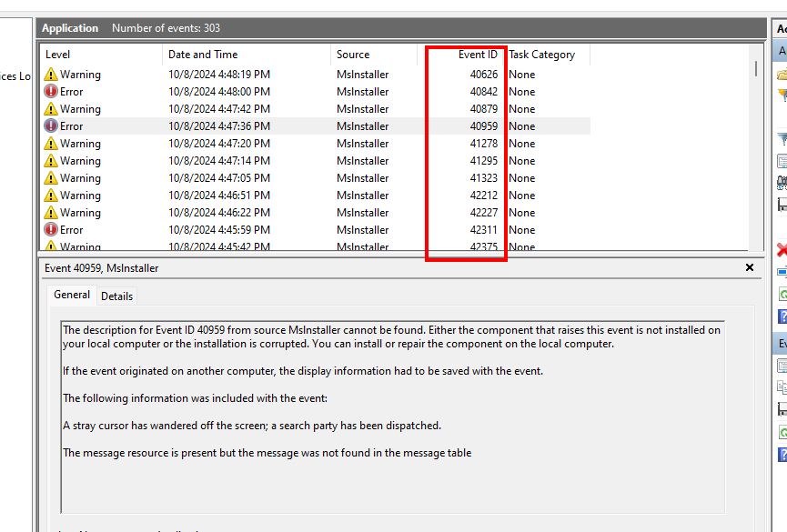Select date cell 10/8/2024 4:47:36 PM
Viewport: 787px width, 532px height.
click(x=219, y=126)
